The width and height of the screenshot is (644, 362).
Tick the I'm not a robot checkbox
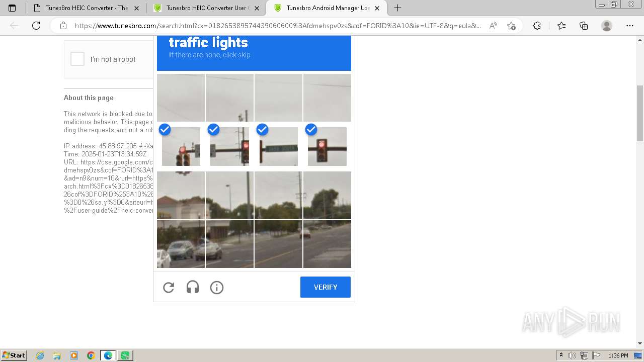tap(77, 59)
